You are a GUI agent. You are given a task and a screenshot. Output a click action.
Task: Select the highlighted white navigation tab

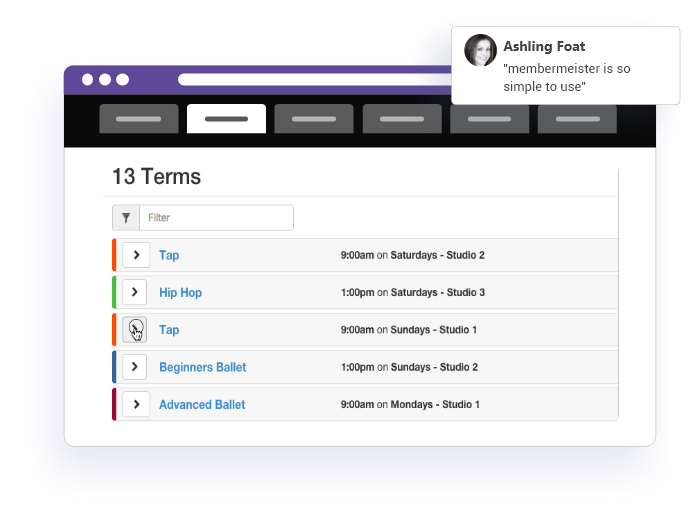click(226, 119)
